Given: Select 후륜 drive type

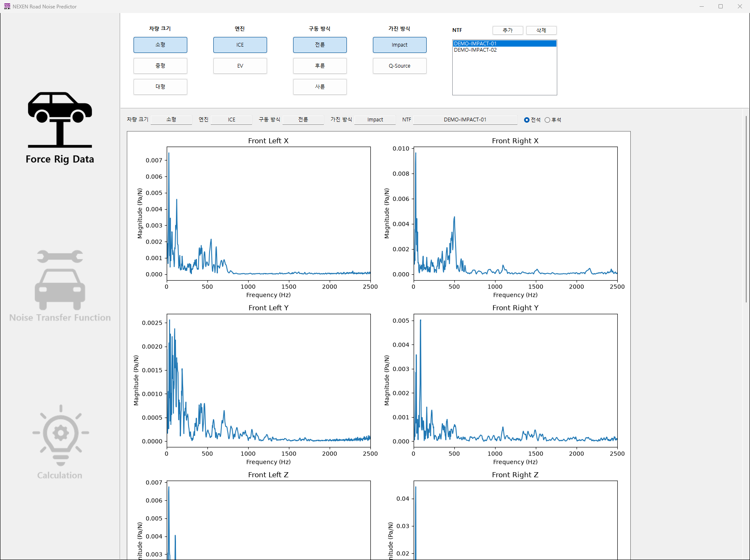Looking at the screenshot, I should [320, 66].
